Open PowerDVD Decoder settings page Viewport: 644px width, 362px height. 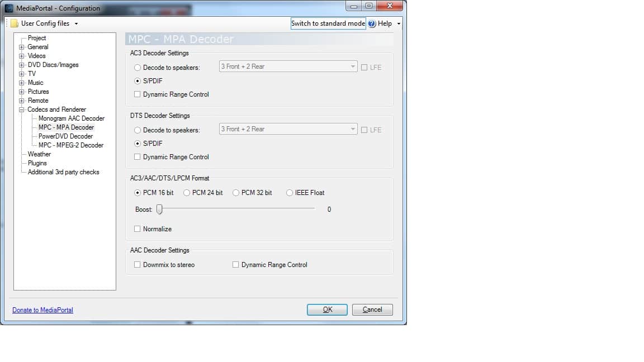coord(65,136)
